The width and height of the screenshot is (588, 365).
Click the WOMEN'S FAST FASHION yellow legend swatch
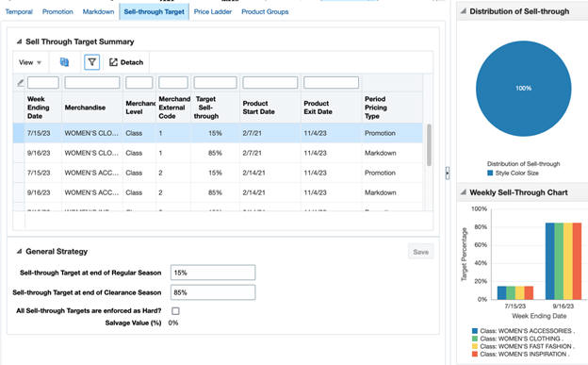click(x=475, y=346)
